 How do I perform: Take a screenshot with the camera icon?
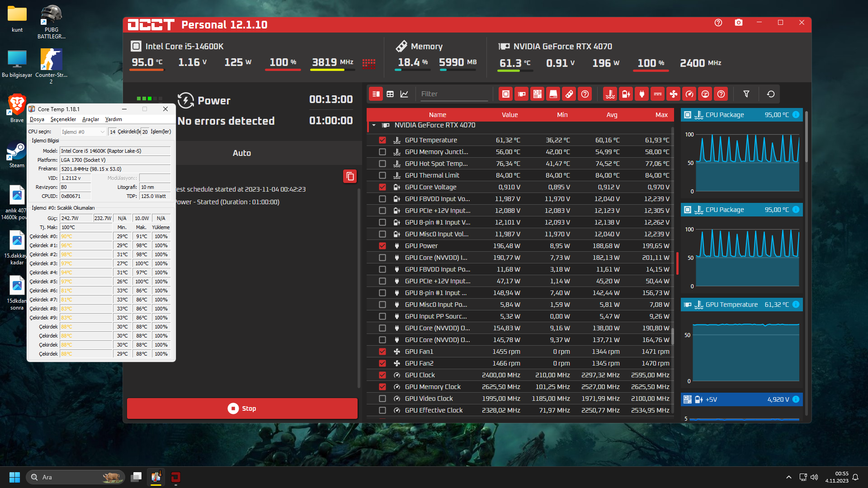pos(739,23)
